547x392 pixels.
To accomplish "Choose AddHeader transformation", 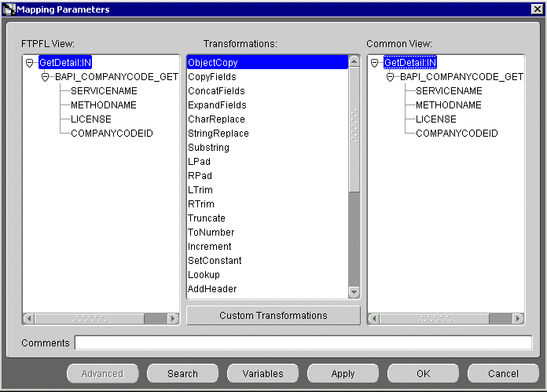I will 267,289.
